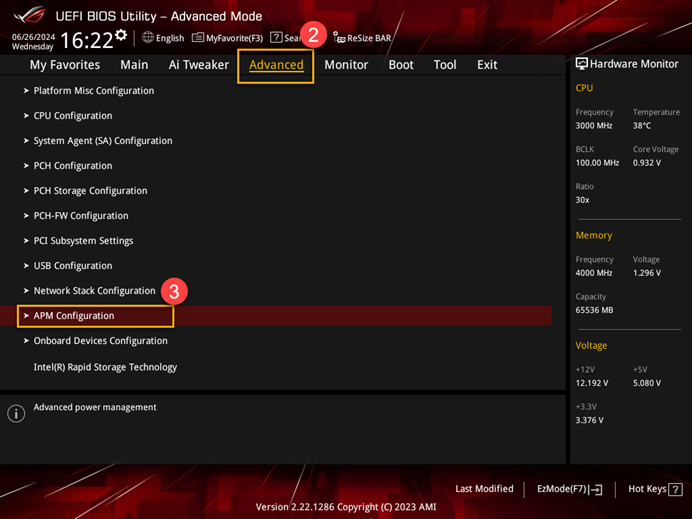
Task: Click the 3000 MHz CPU frequency value
Action: click(x=594, y=126)
